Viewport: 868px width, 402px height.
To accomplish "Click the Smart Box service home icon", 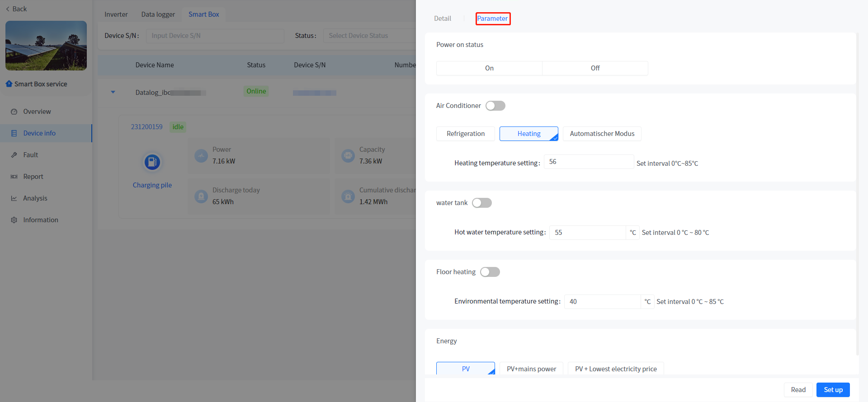I will [9, 84].
